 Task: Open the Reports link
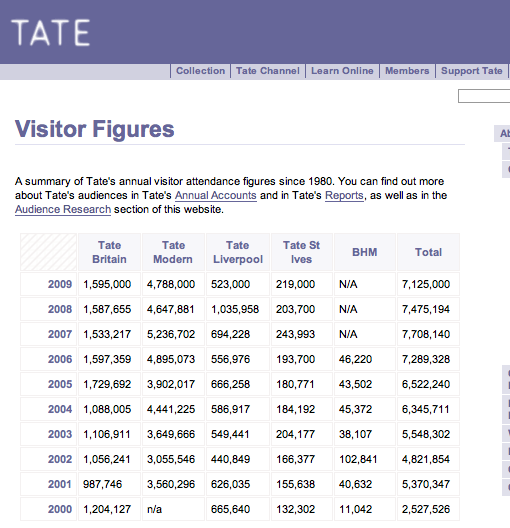[344, 195]
